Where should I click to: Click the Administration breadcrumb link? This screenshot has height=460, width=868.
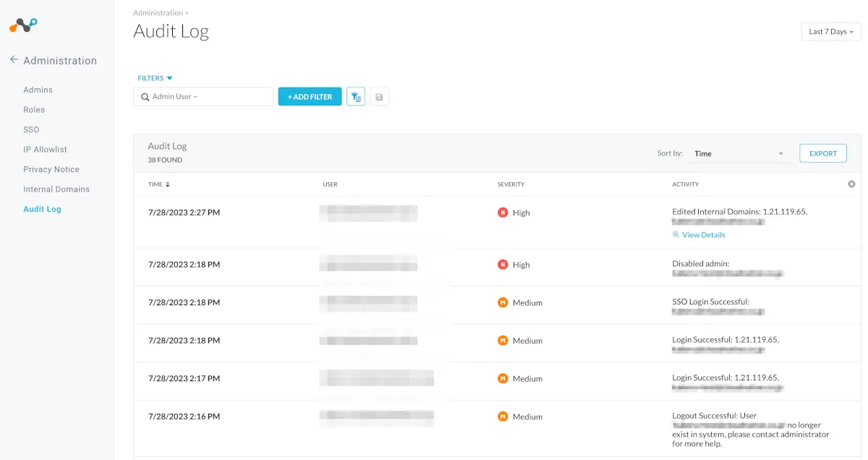158,13
